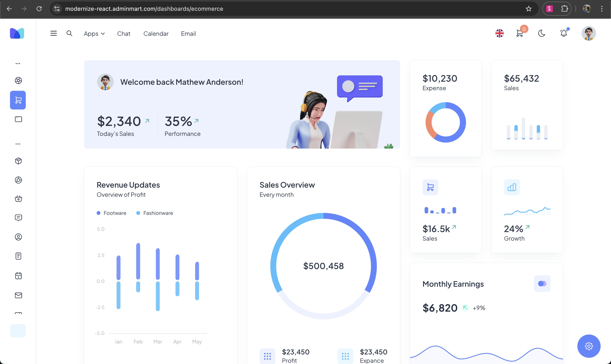The height and width of the screenshot is (364, 611).
Task: Open the user profile sidebar icon
Action: [18, 237]
